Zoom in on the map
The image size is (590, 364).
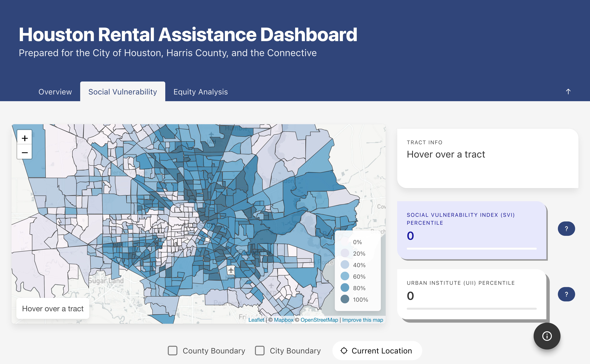click(x=25, y=138)
